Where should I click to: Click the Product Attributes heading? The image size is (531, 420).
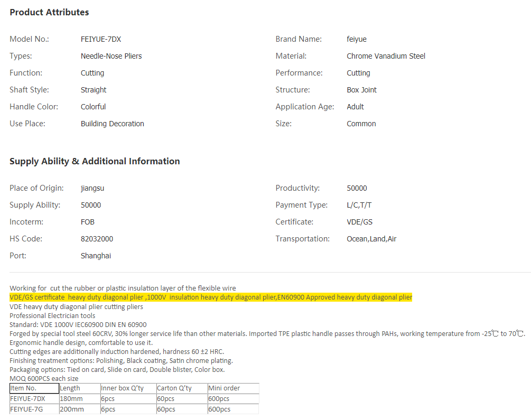coord(49,12)
